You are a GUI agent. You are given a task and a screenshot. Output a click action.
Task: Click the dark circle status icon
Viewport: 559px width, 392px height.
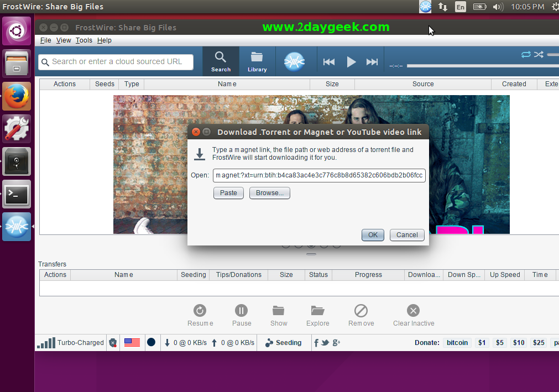[151, 342]
